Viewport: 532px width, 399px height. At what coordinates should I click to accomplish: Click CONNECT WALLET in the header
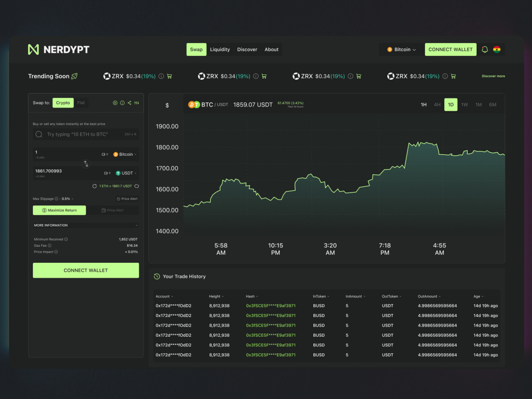coord(451,49)
